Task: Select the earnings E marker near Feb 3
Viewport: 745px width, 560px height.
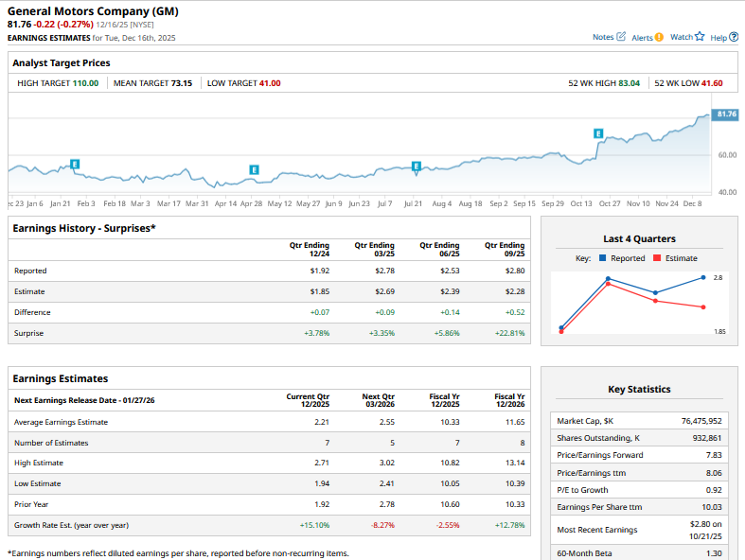Action: pos(75,165)
